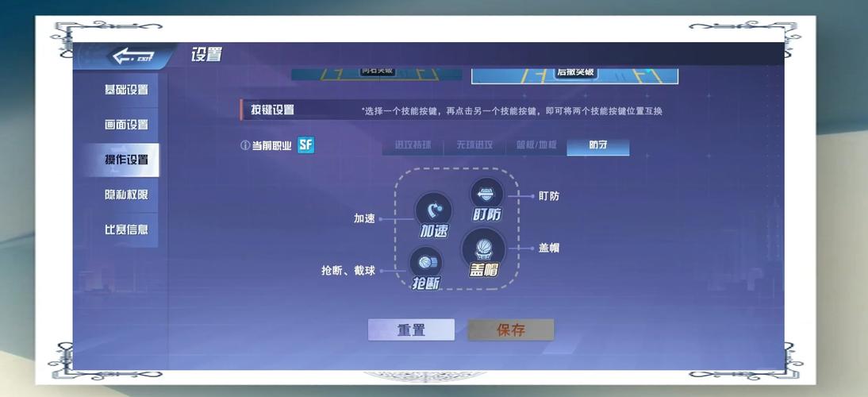
Task: Open the 画面设置 graphics settings tab
Action: tap(125, 125)
